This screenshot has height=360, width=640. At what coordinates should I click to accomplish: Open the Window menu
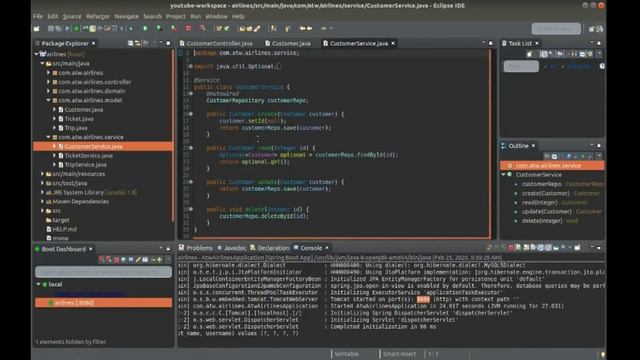[216, 16]
